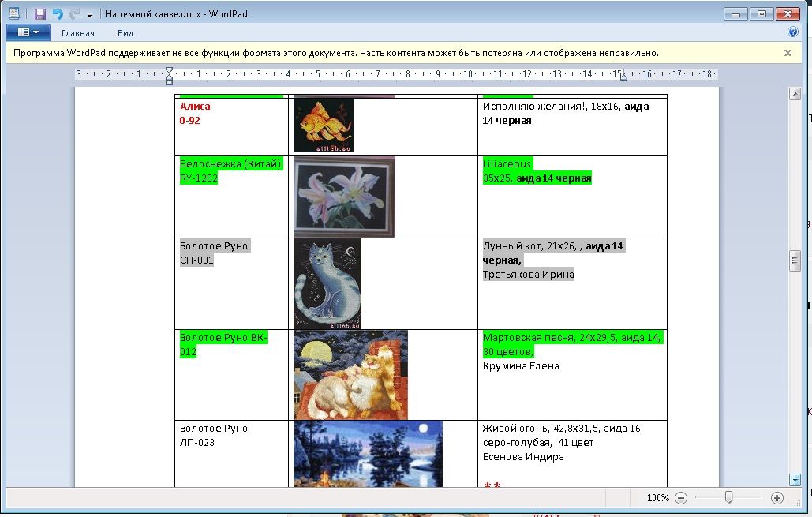Image resolution: width=812 pixels, height=517 pixels.
Task: Open the WordPad Help question mark icon
Action: tap(793, 33)
